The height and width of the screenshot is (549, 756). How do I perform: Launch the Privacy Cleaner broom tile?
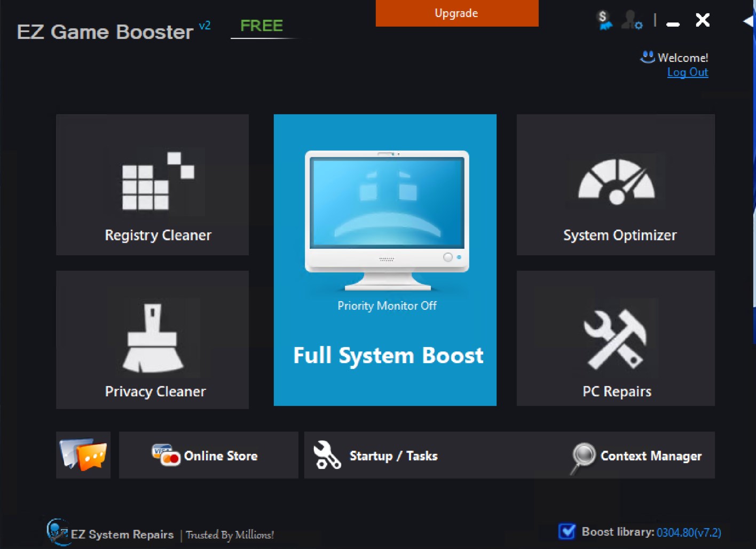152,340
